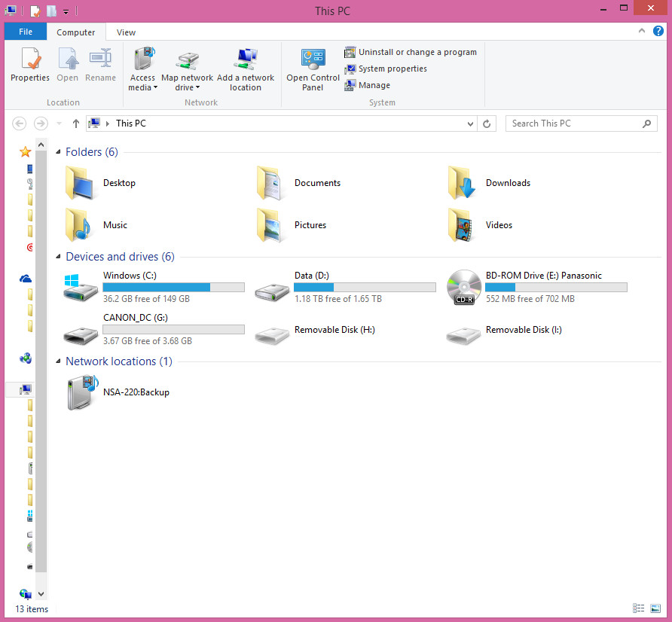Click the Data (D:) capacity usage bar

pyautogui.click(x=365, y=287)
